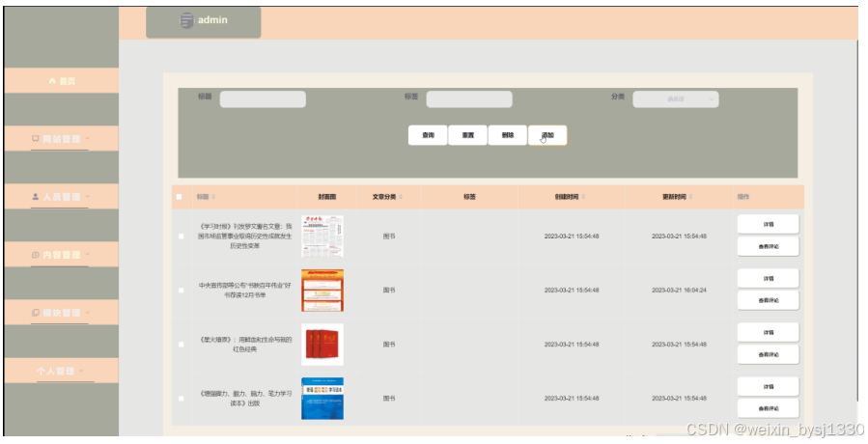The image size is (868, 444).
Task: Click the 标签 column header in table
Action: (x=469, y=197)
